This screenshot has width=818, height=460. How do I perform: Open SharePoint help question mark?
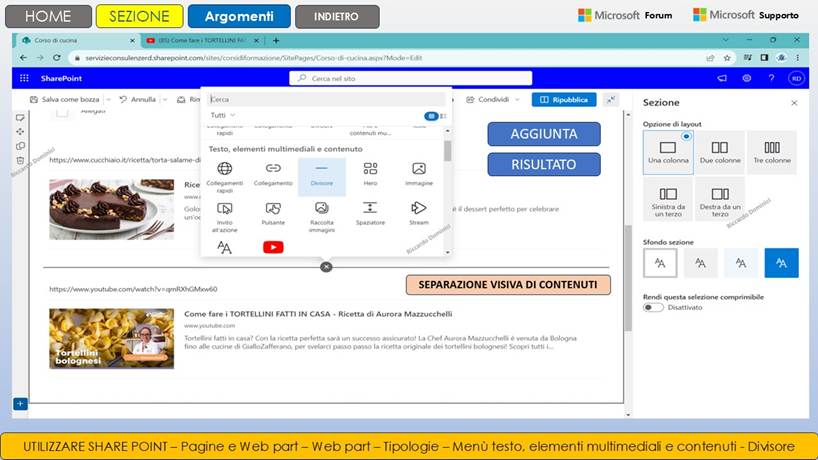pyautogui.click(x=771, y=78)
